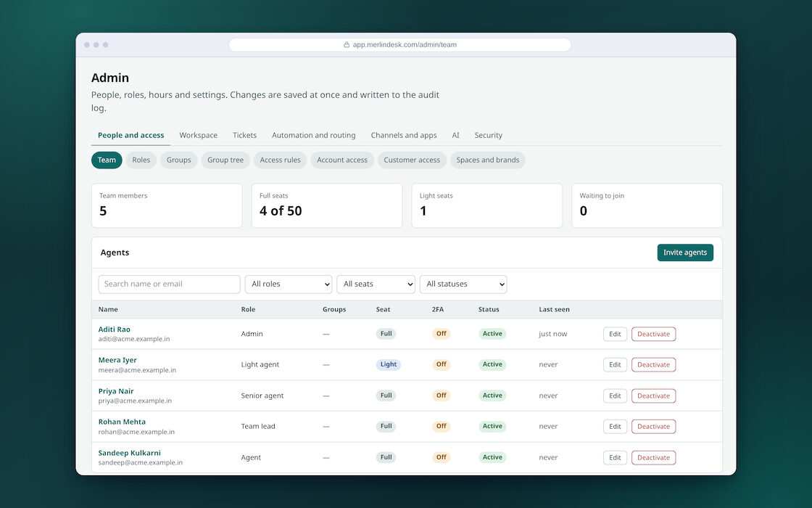Edit Priya Nair's account
812x508 pixels.
click(616, 396)
